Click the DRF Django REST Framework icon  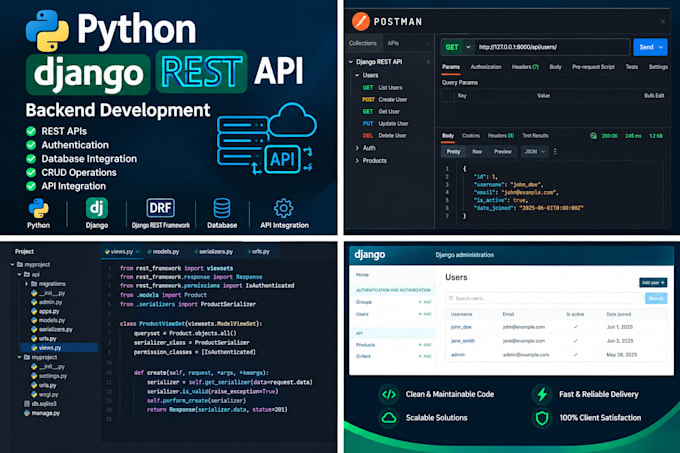coord(160,208)
